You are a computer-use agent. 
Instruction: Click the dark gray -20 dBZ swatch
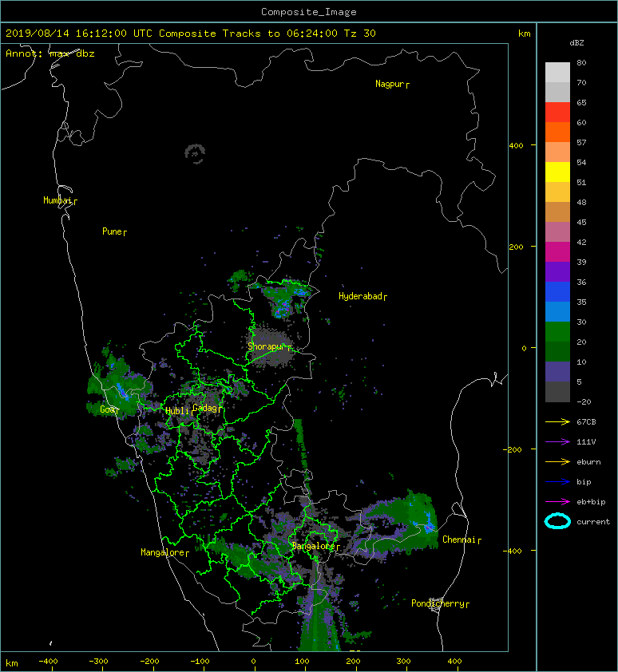coord(557,391)
